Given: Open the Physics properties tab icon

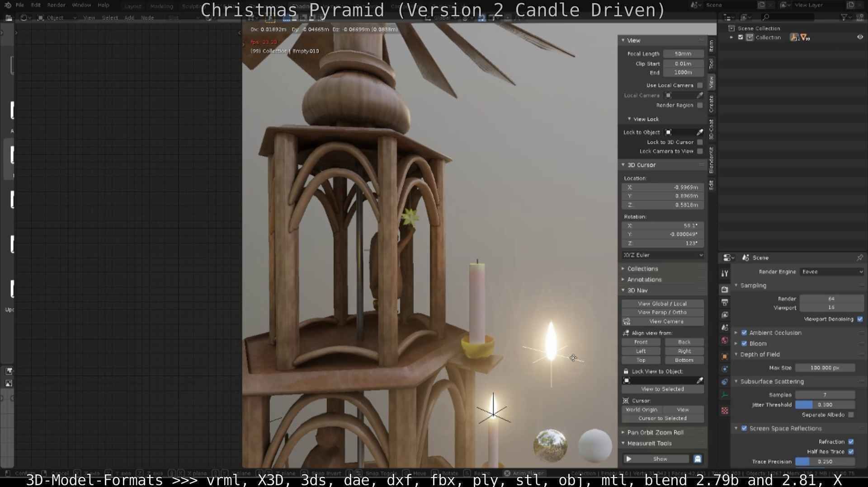Looking at the screenshot, I should 725,369.
